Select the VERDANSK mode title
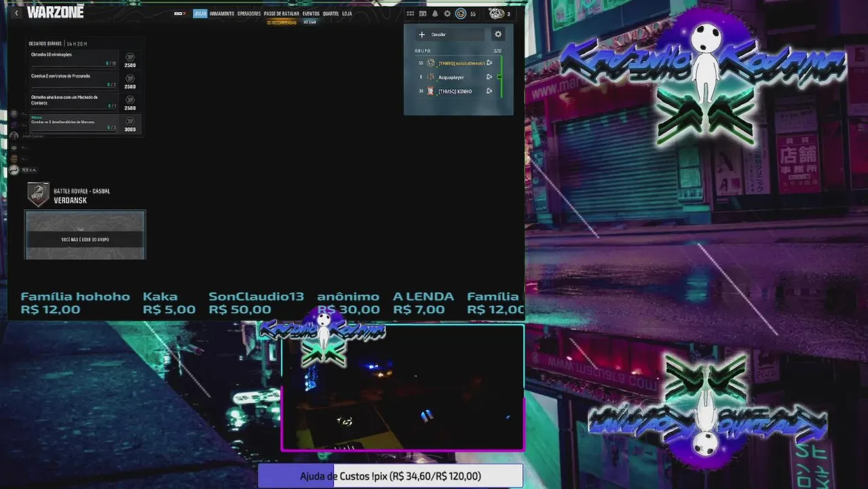The height and width of the screenshot is (489, 868). 70,201
